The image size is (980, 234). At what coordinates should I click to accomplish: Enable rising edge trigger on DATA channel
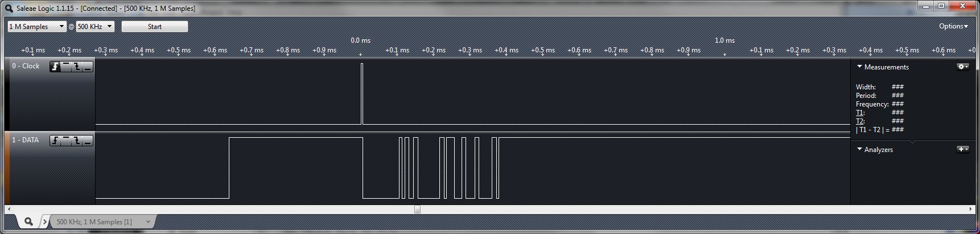click(x=55, y=141)
